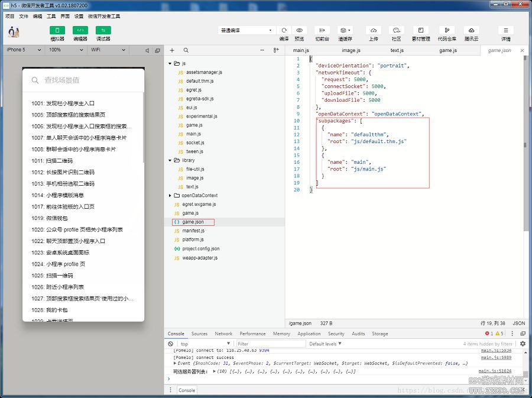Click the 查找场景值 search field
This screenshot has width=532, height=398.
pyautogui.click(x=83, y=80)
